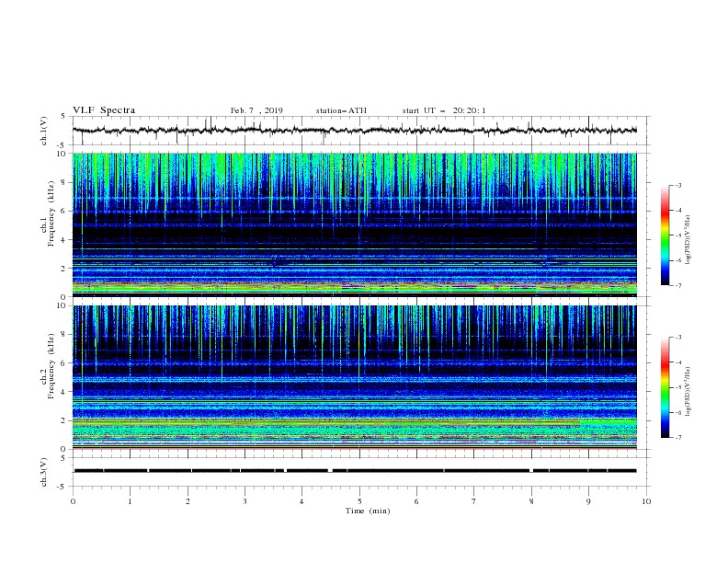This screenshot has width=728, height=563.
Task: Click the black ch.3 signal bar
Action: (x=355, y=471)
